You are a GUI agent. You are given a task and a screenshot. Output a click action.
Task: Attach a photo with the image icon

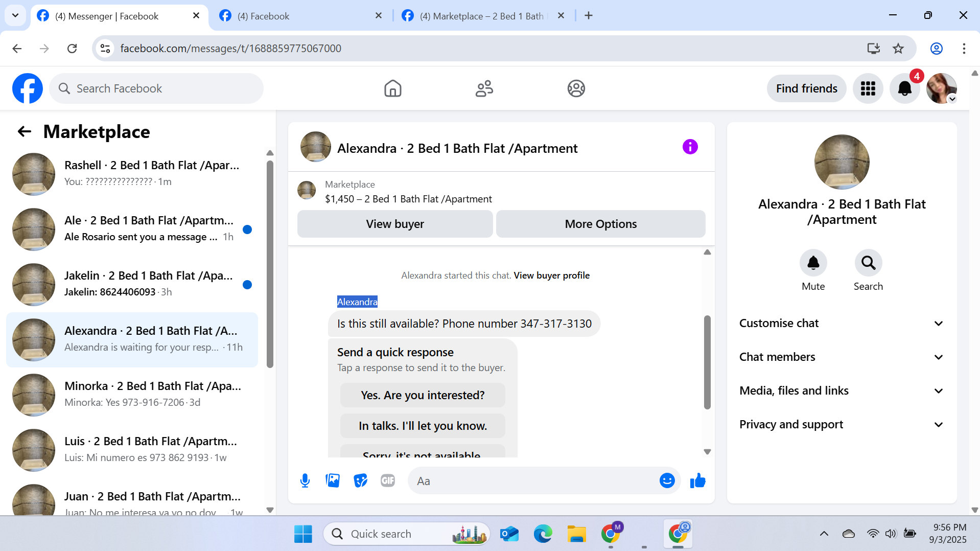[x=333, y=480]
